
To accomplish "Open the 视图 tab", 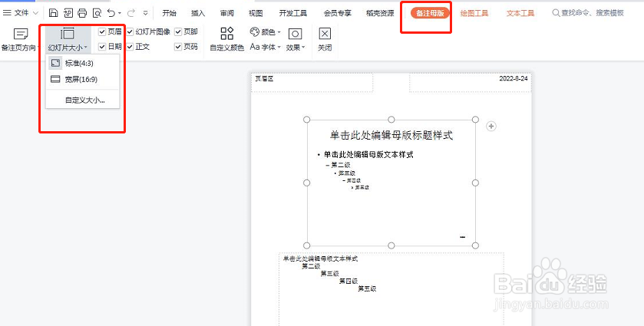I will click(x=256, y=13).
